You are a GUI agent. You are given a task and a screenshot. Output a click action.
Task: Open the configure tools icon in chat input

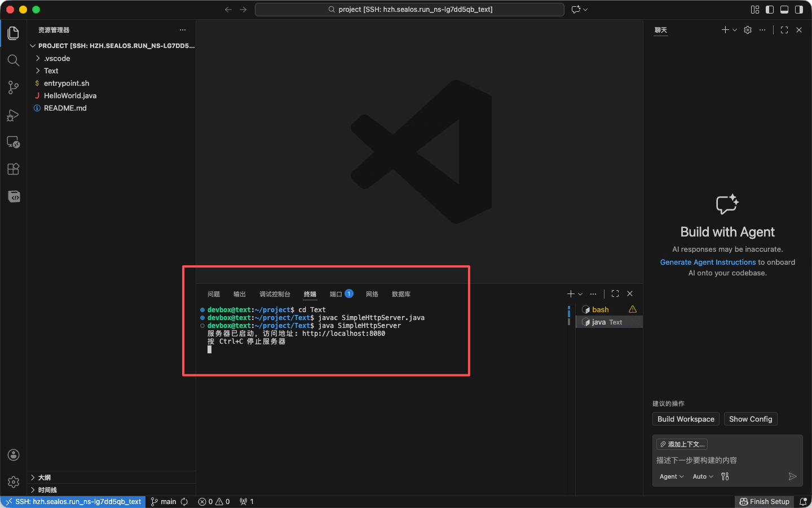(725, 476)
